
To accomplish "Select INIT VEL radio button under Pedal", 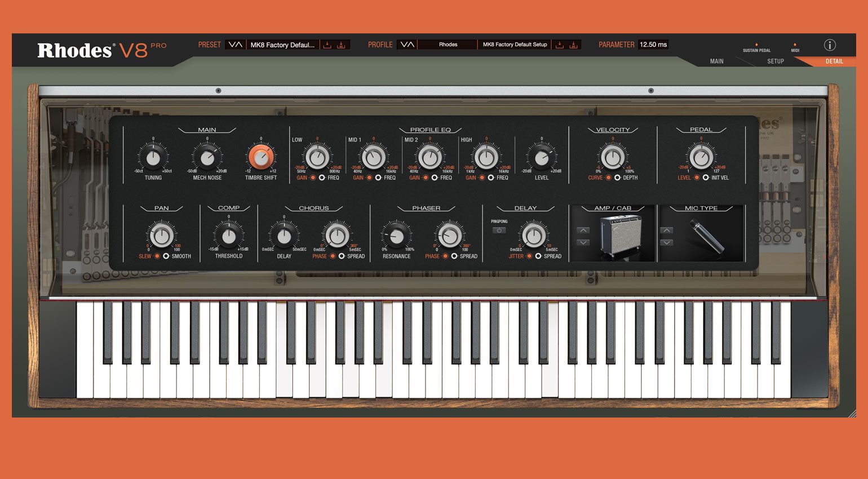I will 706,178.
